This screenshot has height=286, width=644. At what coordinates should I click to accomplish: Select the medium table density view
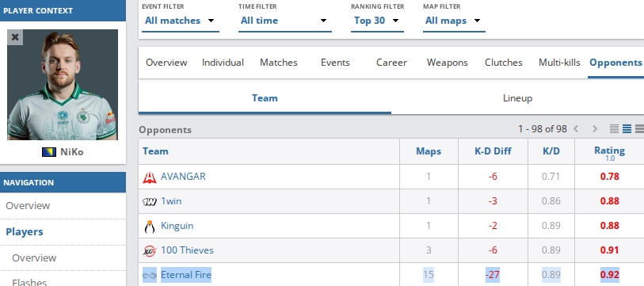tap(627, 129)
